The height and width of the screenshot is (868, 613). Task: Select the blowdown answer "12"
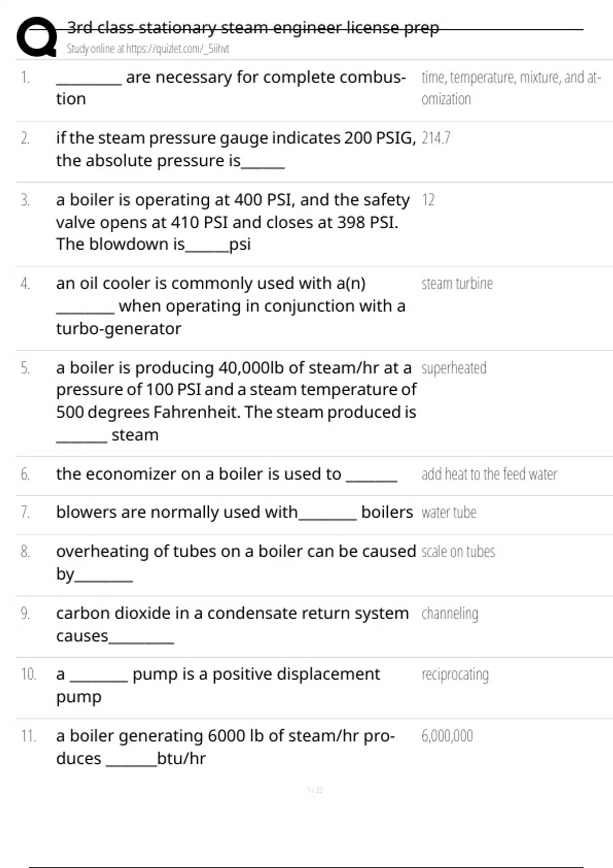428,200
